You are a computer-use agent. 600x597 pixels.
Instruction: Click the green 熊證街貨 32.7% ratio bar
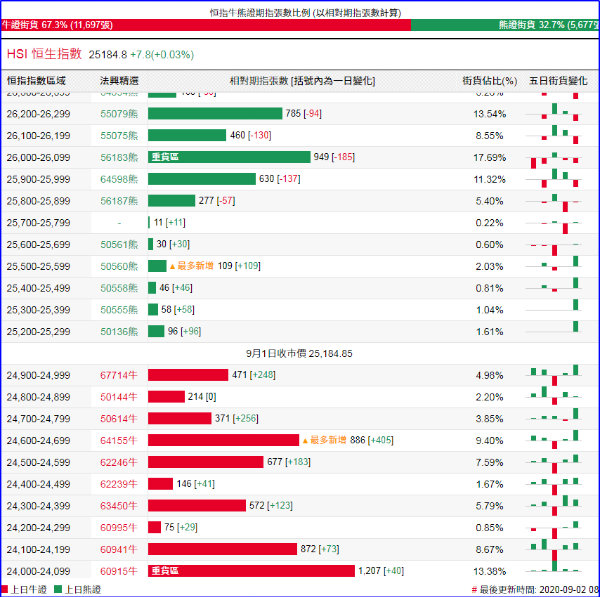click(505, 25)
